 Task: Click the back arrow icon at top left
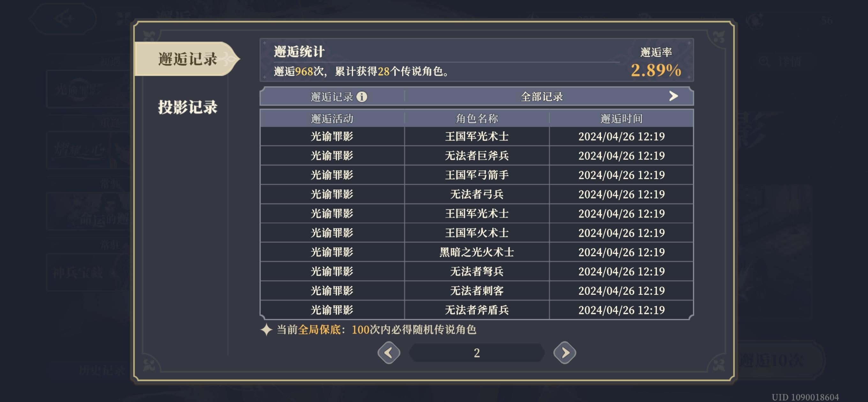(64, 19)
